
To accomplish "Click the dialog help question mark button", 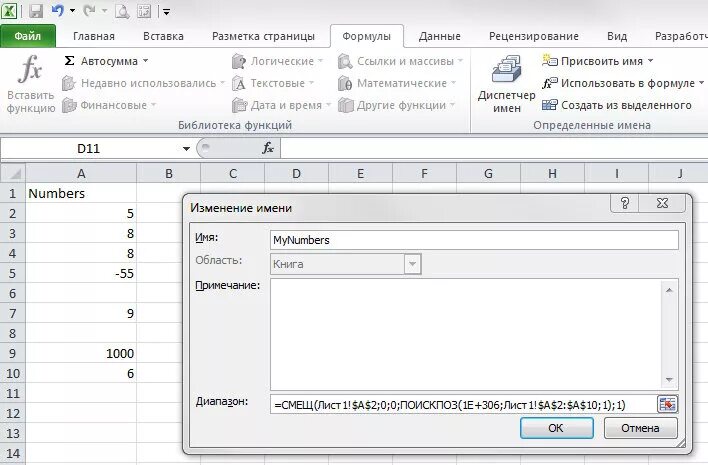I will 625,203.
